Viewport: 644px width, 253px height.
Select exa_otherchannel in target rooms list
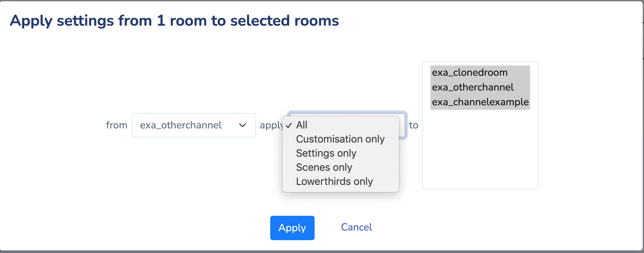[480, 87]
